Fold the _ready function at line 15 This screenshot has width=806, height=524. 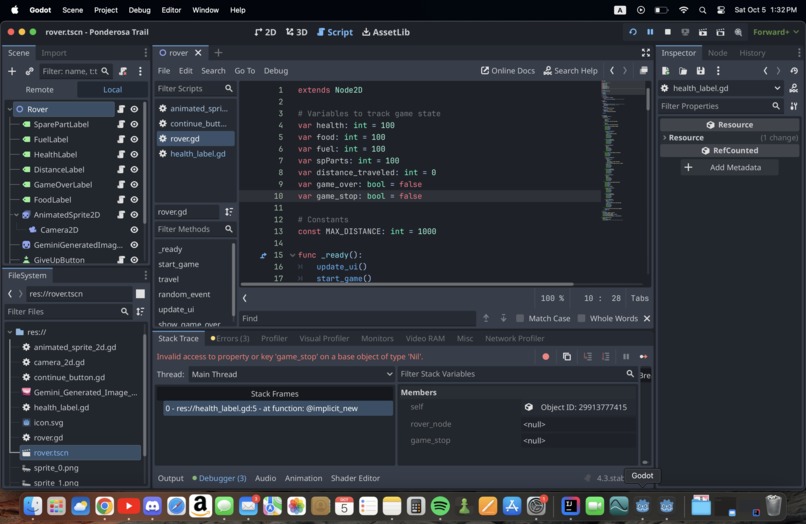[292, 255]
